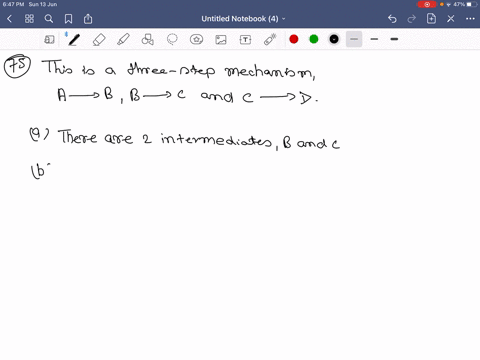Tap the 6:47 PM clock
This screenshot has height=360, width=480.
click(13, 4)
